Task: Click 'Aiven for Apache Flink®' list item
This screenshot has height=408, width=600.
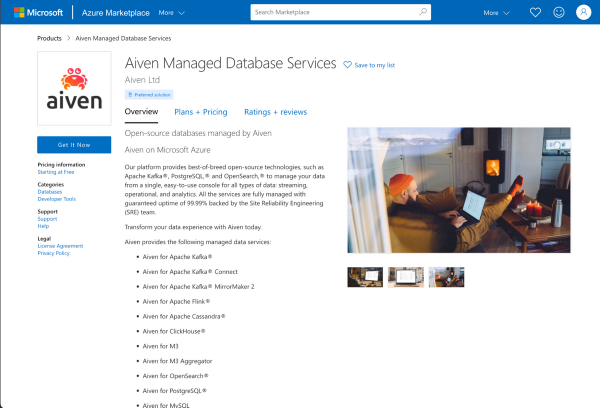Action: pyautogui.click(x=176, y=302)
